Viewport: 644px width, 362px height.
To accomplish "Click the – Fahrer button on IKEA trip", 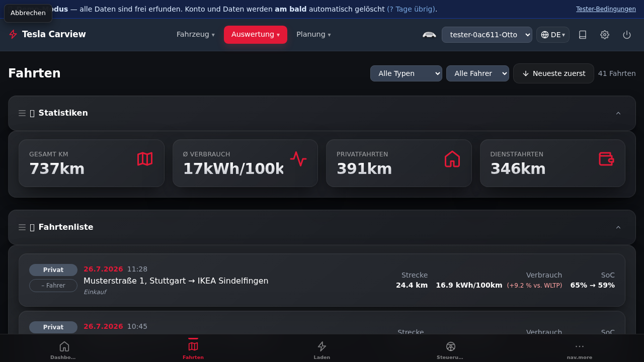I will (x=53, y=286).
